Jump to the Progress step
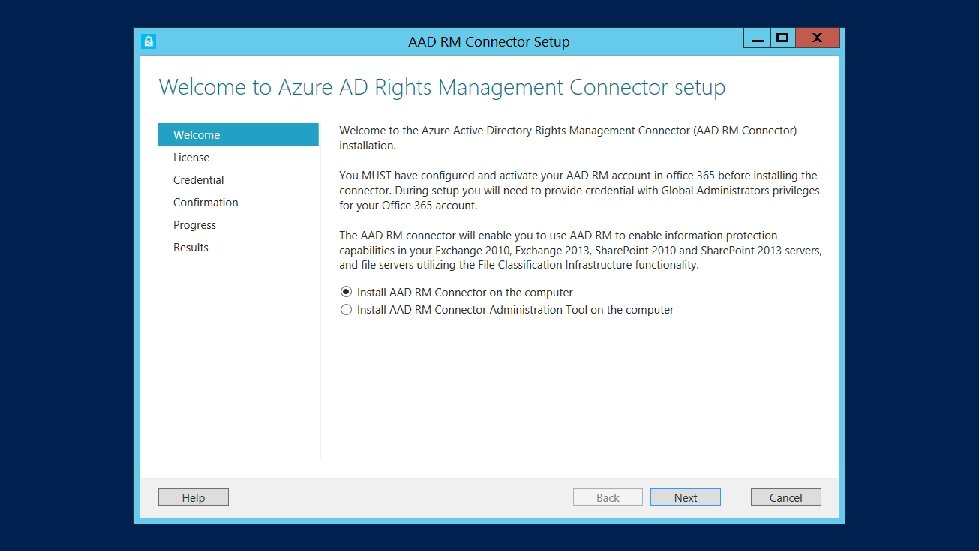This screenshot has height=551, width=979. point(194,225)
